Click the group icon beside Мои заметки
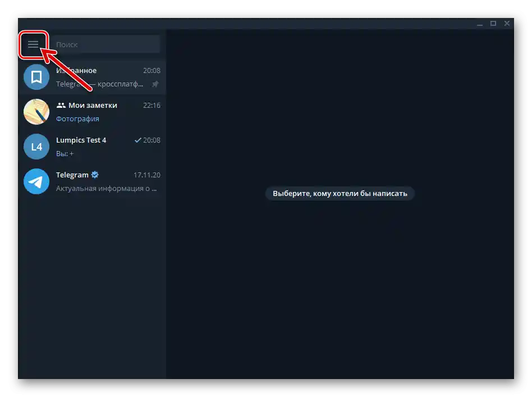Image resolution: width=532 pixels, height=397 pixels. tap(60, 105)
